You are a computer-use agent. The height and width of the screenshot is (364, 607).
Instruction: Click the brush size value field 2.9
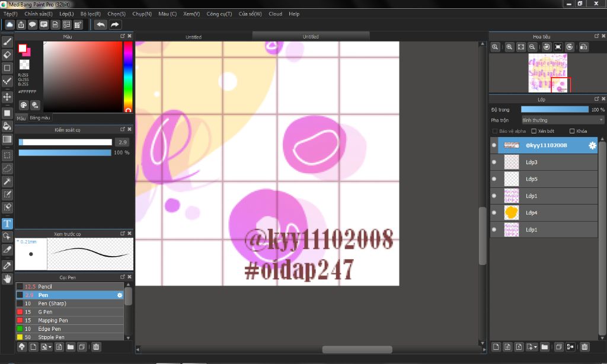tap(122, 142)
